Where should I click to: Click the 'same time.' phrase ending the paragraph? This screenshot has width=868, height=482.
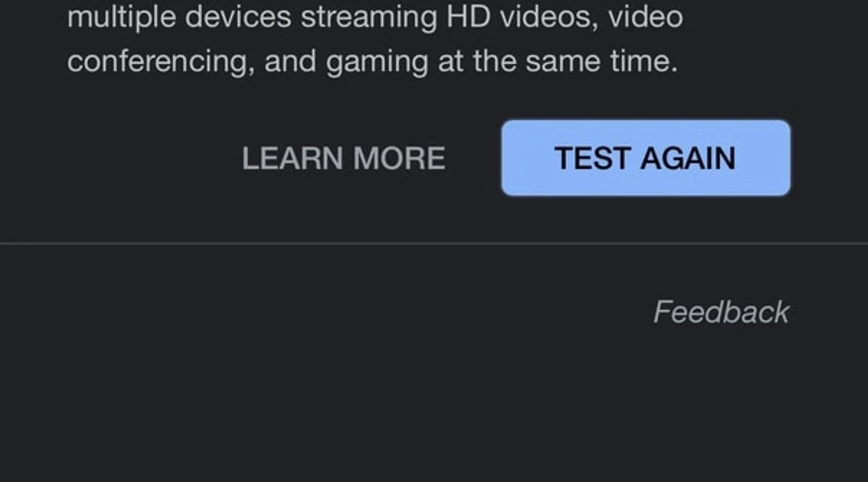[601, 61]
